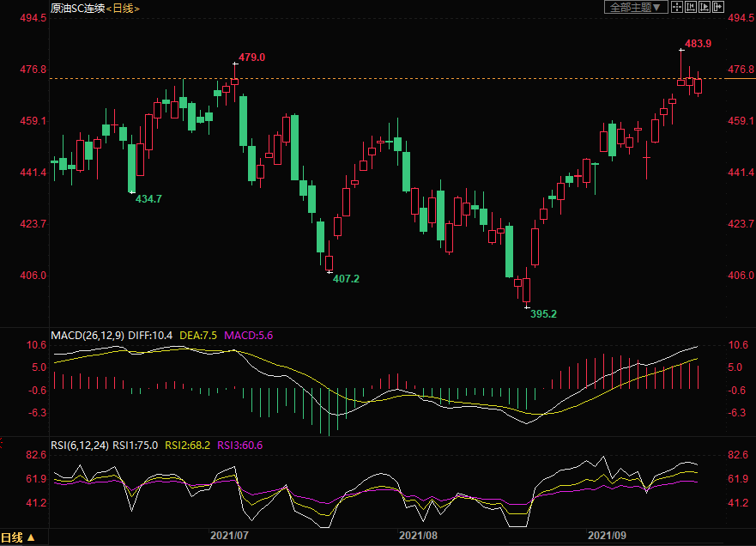The height and width of the screenshot is (546, 756).
Task: Click the jump-to-latest-bar icon
Action: pos(718,7)
